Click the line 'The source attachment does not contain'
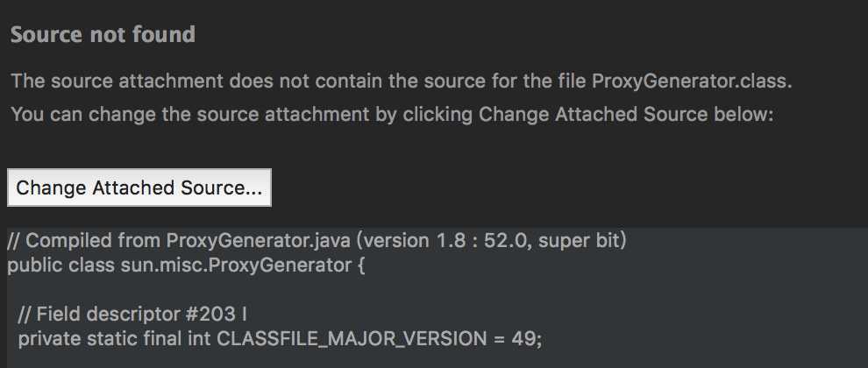Image resolution: width=868 pixels, height=368 pixels. tap(402, 81)
